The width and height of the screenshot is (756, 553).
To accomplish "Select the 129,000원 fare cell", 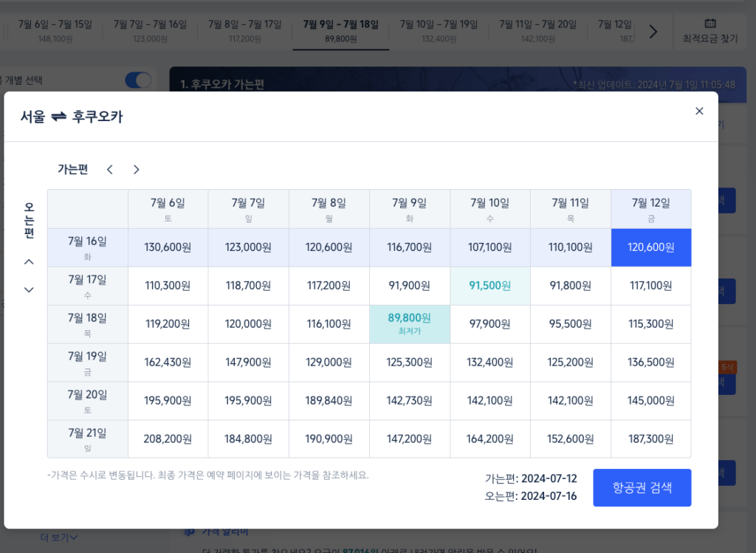I will (329, 363).
